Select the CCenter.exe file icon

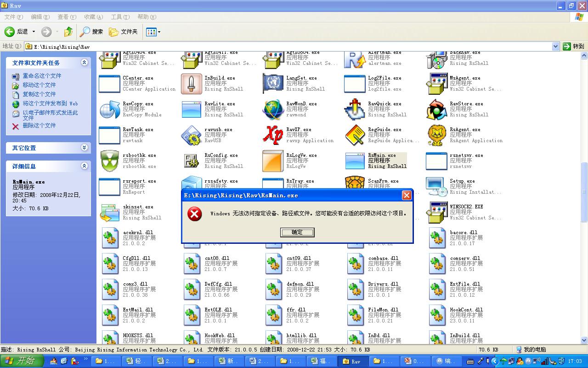tap(109, 84)
